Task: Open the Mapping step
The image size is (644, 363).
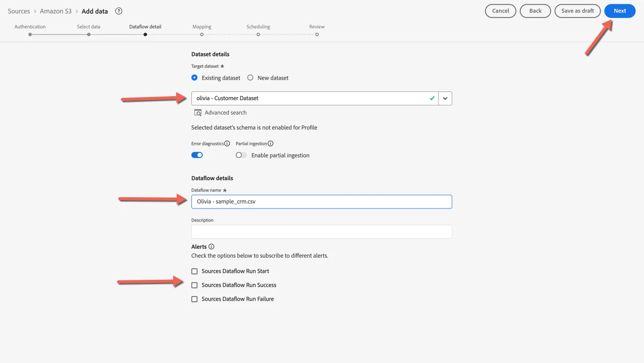Action: click(x=202, y=29)
